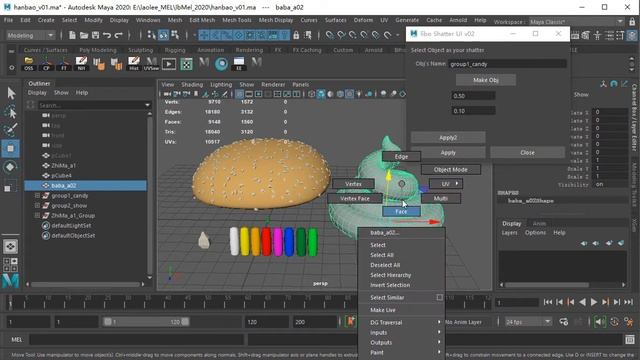Play the animation forward
The image size is (640, 360).
coord(593,302)
